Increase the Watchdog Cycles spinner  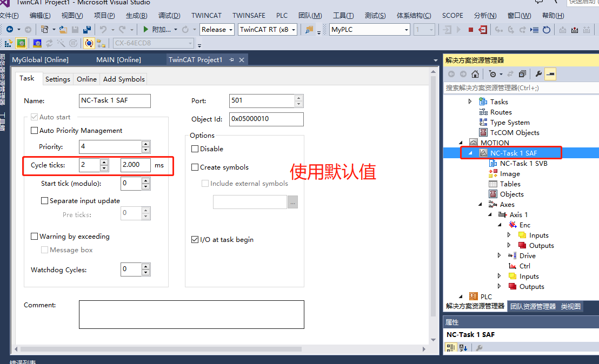coord(145,266)
